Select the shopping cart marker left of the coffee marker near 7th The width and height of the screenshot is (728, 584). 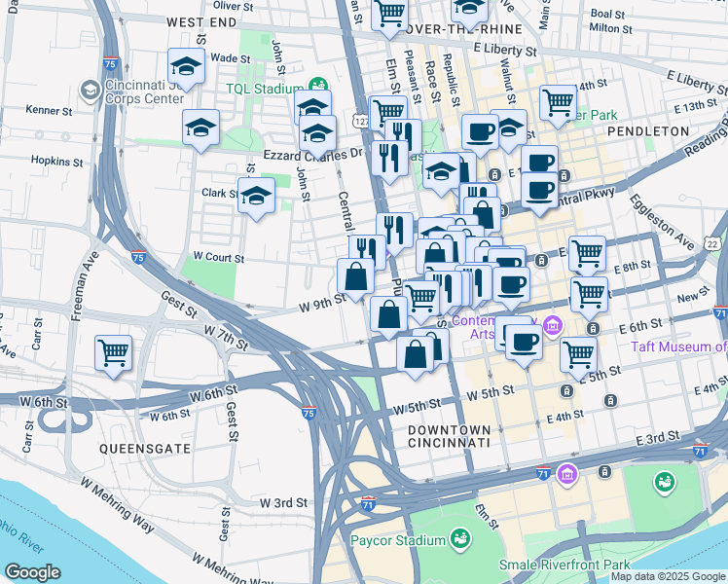coord(421,301)
